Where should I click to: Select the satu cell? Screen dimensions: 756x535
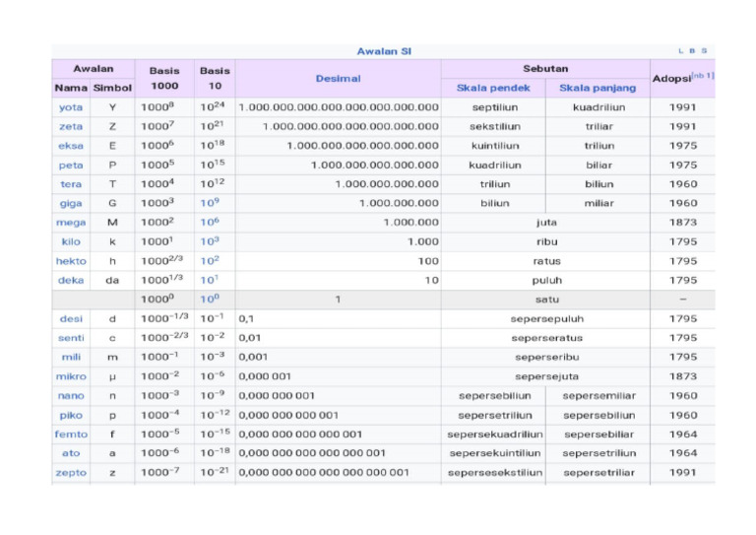[546, 300]
